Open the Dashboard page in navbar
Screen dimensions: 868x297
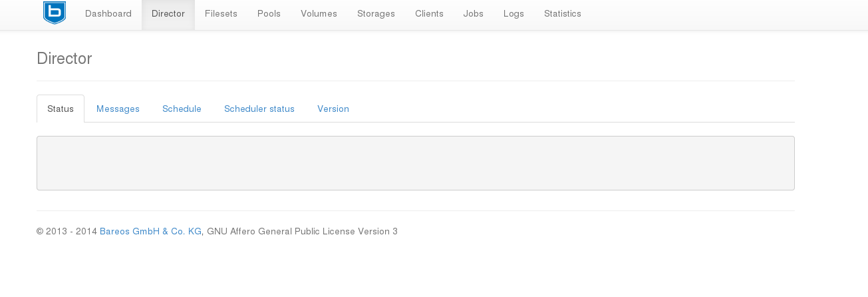coord(108,14)
